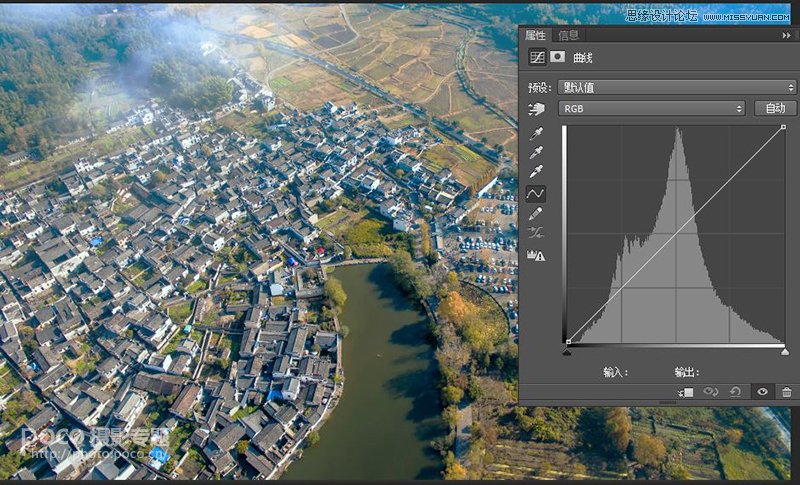
Task: Click the 自动 auto button
Action: coord(775,108)
